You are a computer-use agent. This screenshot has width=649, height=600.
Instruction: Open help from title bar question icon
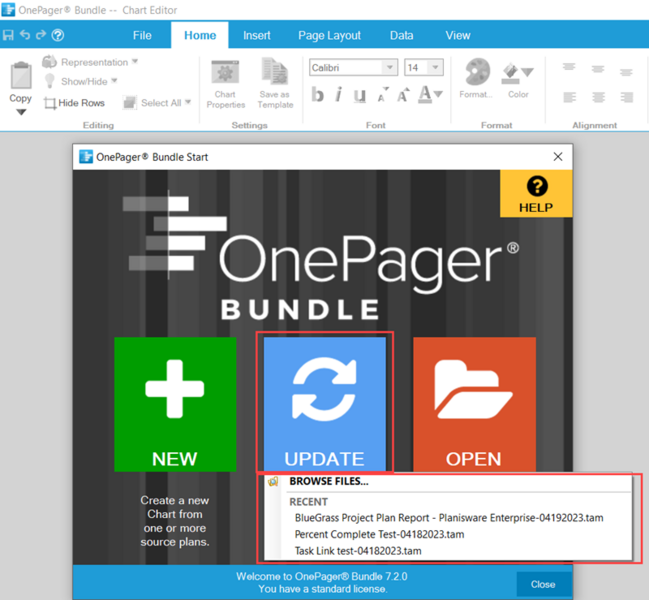click(x=58, y=35)
